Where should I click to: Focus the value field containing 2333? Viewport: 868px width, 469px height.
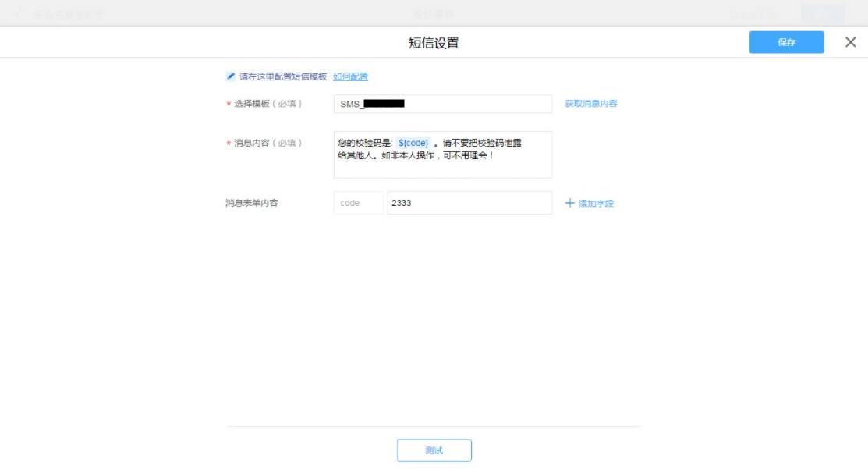click(469, 203)
